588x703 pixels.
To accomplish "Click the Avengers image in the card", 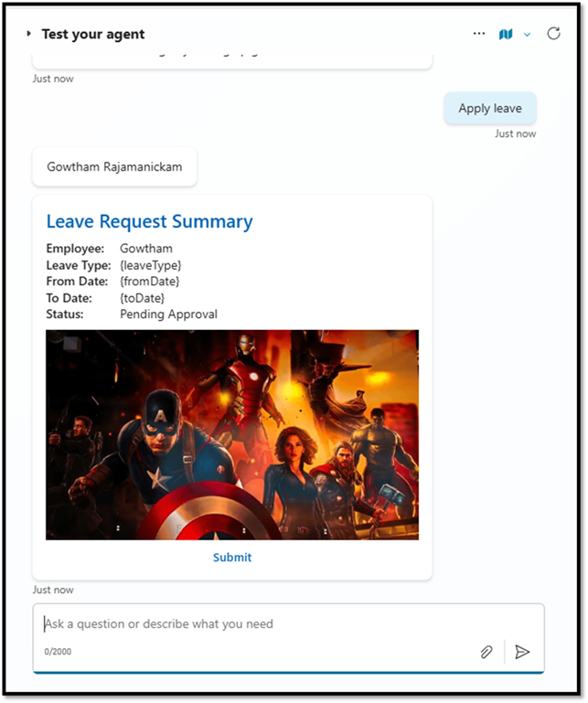I will pos(232,435).
